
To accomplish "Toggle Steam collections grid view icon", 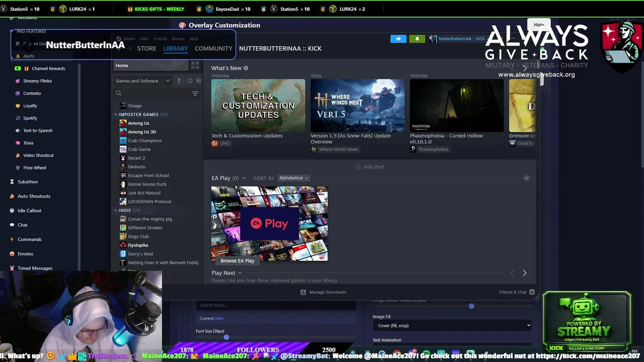I will (195, 65).
